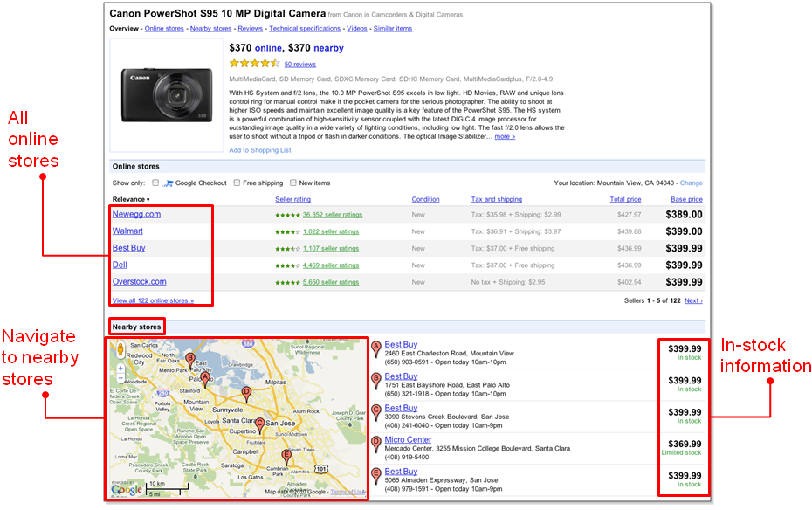Zoom out with the map minus button

[120, 378]
